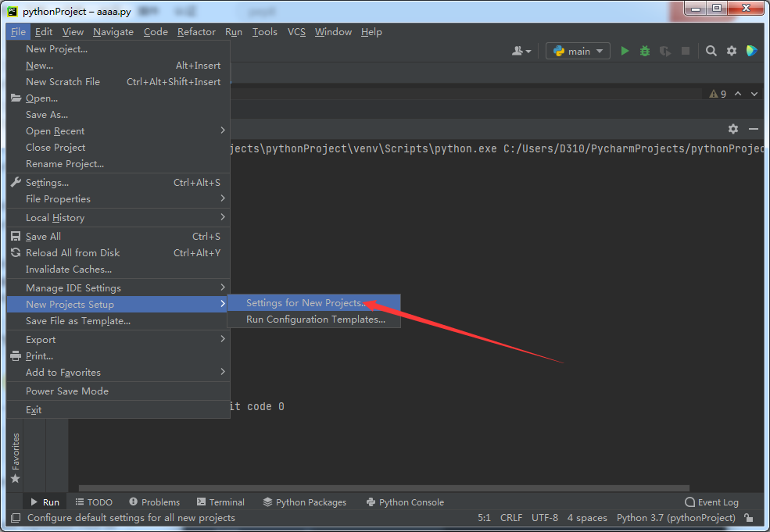Screen dimensions: 770x532
Task: Open Settings... from File menu
Action: [118, 183]
